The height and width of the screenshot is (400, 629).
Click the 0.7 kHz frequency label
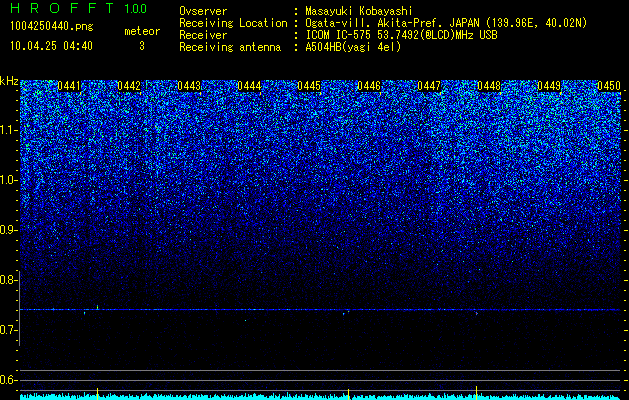(8, 330)
